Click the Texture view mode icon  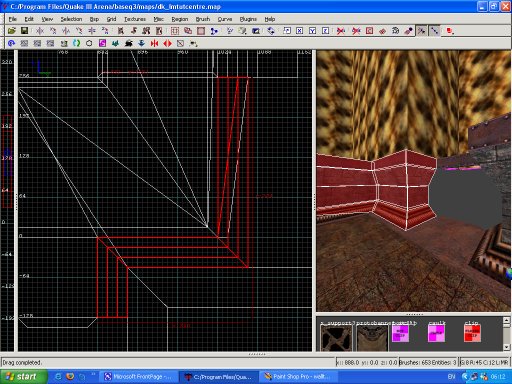pos(242,31)
